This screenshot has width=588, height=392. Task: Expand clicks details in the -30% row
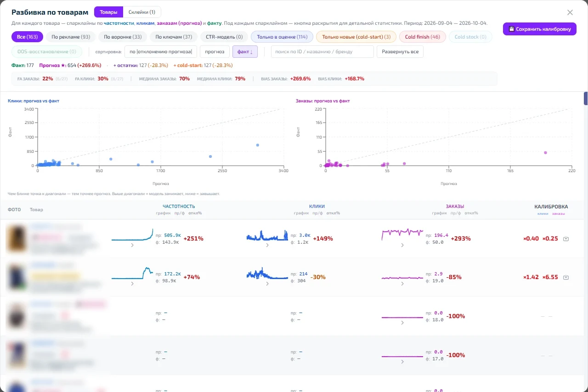[x=267, y=284]
